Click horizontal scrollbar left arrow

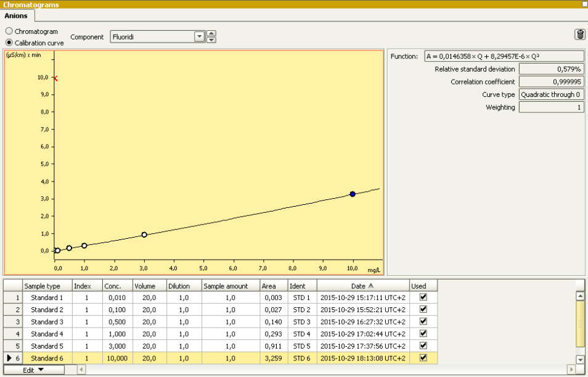81,370
